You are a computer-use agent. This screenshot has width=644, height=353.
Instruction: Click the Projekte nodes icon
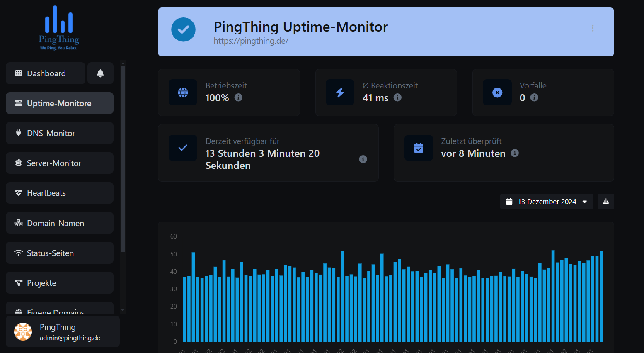(x=18, y=283)
